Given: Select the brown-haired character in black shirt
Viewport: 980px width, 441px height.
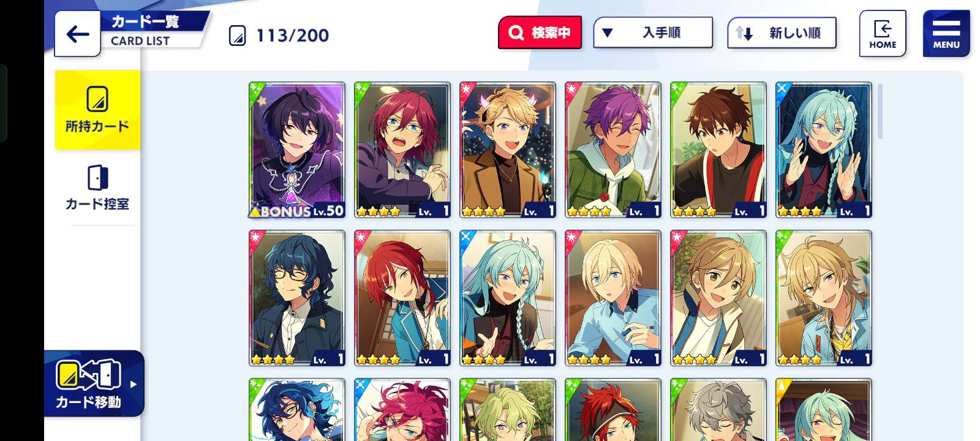Looking at the screenshot, I should pos(718,150).
